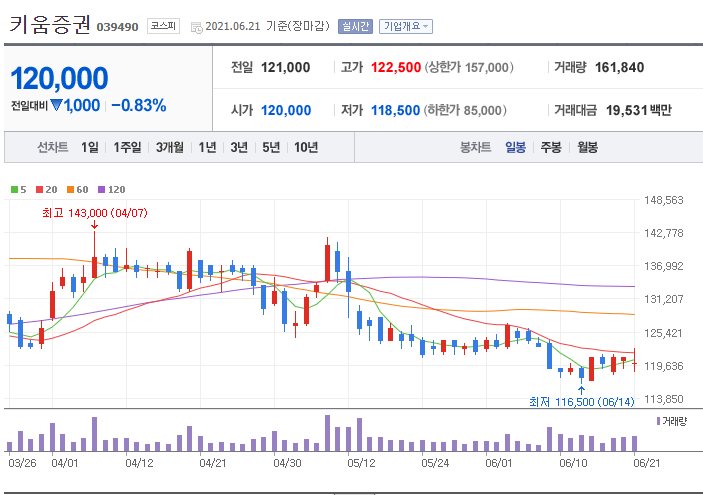Click the 저가 value 118,500
This screenshot has width=703, height=495.
tap(395, 110)
